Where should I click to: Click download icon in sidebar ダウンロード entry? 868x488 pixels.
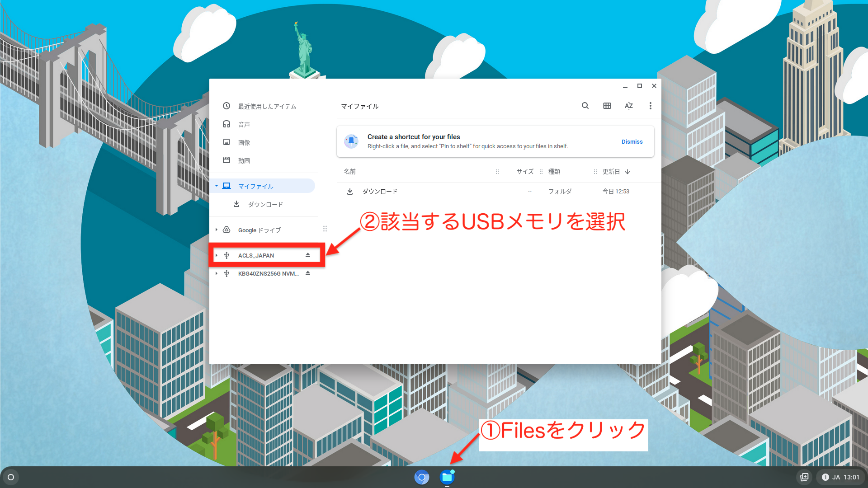[x=236, y=204]
